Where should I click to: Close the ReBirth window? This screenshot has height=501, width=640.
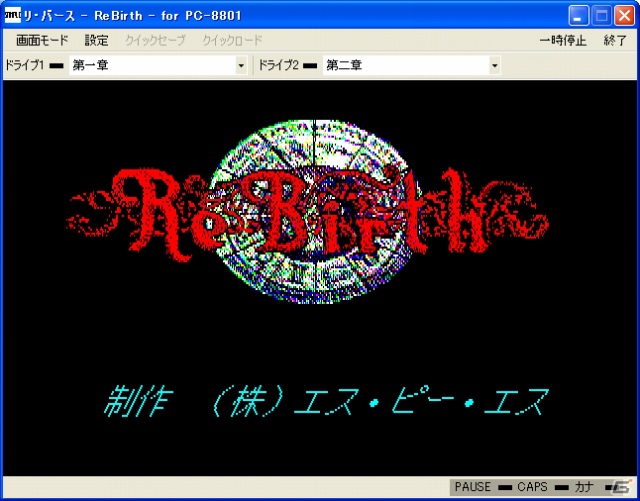click(624, 16)
